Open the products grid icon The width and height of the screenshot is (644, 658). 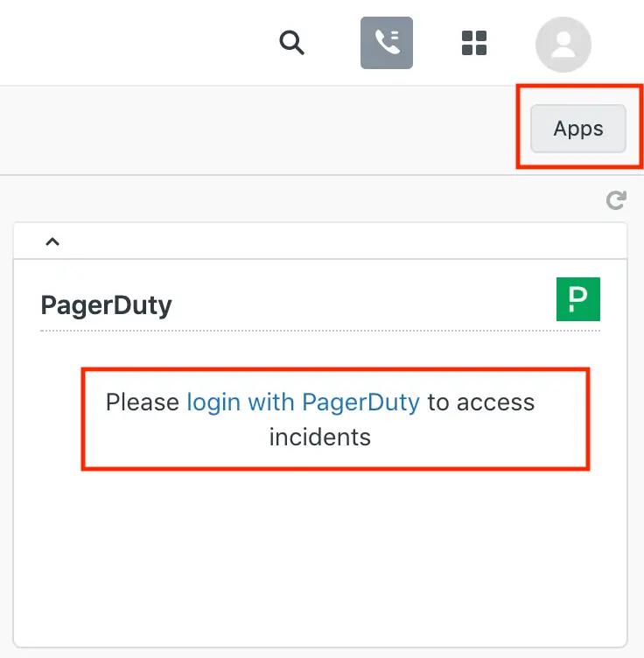474,43
